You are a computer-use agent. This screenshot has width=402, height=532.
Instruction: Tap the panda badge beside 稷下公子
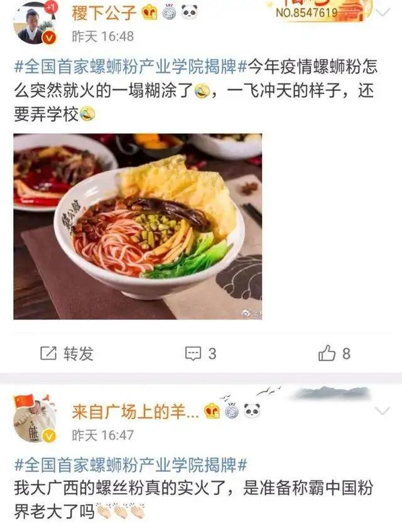tap(189, 13)
